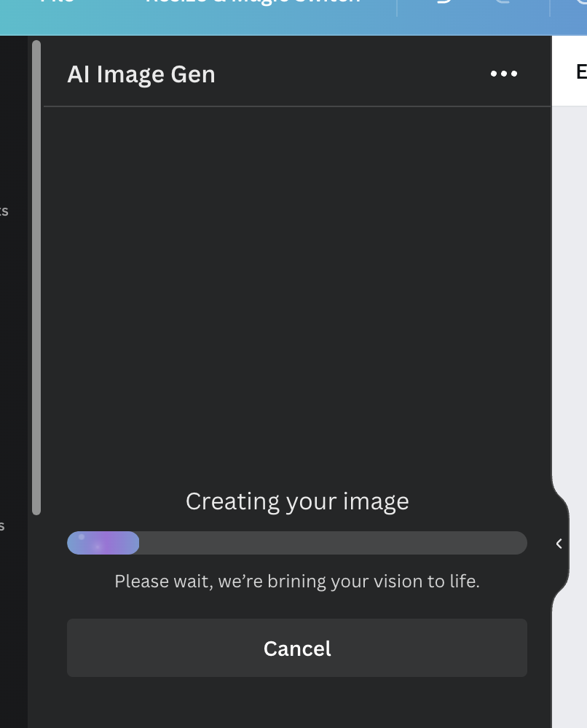Open the File menu in the top bar
The image size is (587, 728).
point(57,2)
